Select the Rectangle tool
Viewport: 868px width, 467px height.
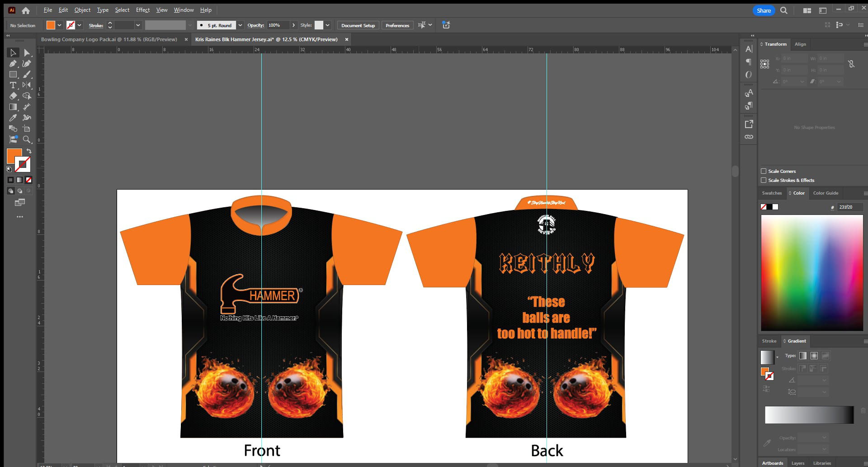(13, 75)
